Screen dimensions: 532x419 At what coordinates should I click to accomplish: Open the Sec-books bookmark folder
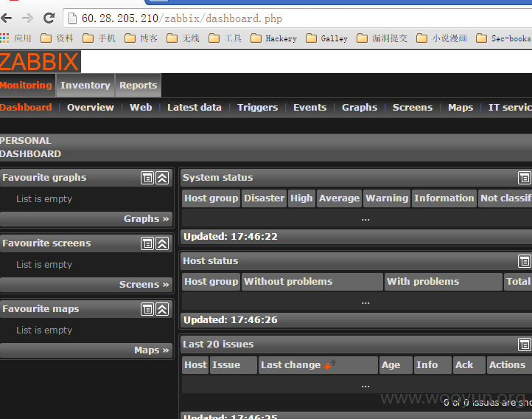coord(503,38)
